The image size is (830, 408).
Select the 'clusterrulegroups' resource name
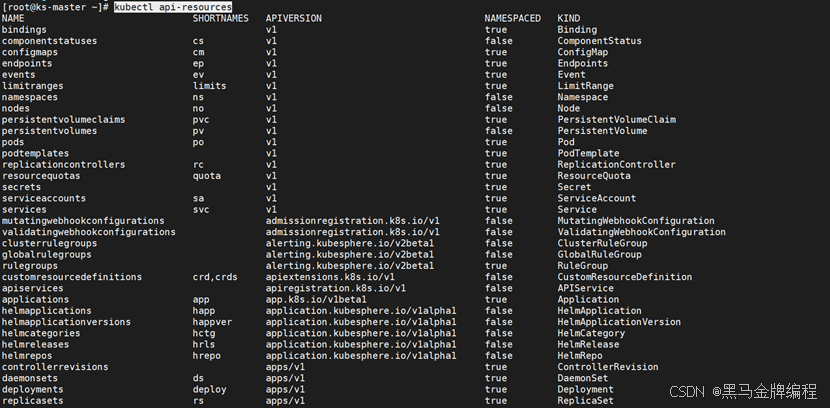click(x=49, y=243)
